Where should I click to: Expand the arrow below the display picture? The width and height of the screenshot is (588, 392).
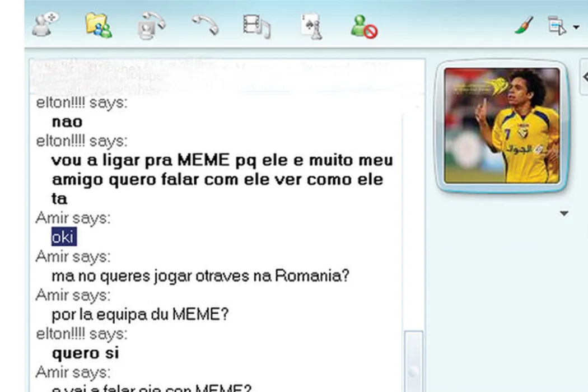coord(564,213)
